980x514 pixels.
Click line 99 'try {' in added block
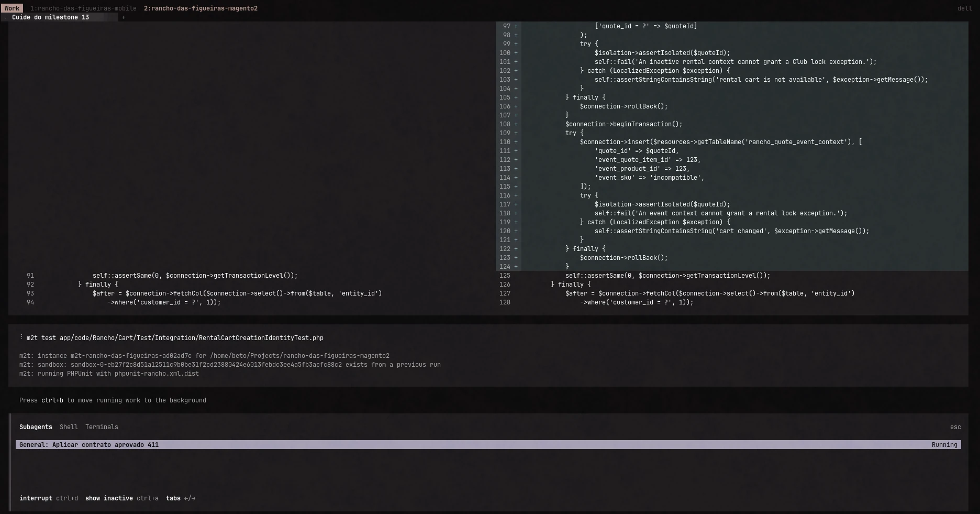tap(589, 44)
